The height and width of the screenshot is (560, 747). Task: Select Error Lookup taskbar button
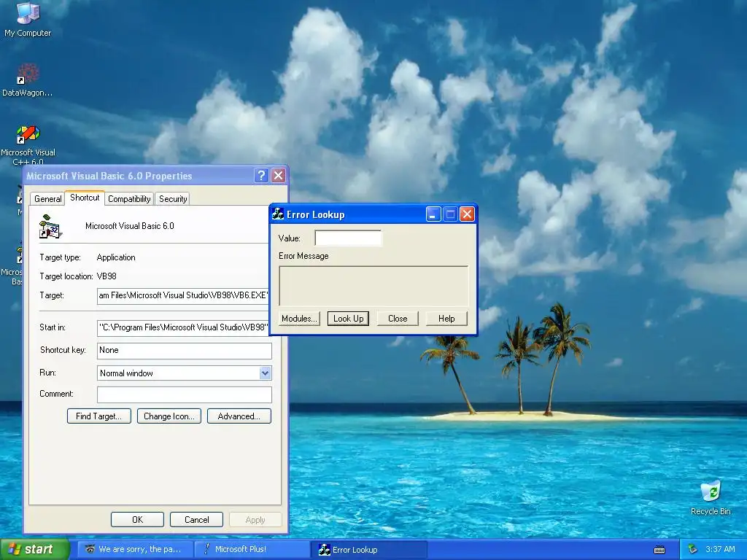click(368, 550)
